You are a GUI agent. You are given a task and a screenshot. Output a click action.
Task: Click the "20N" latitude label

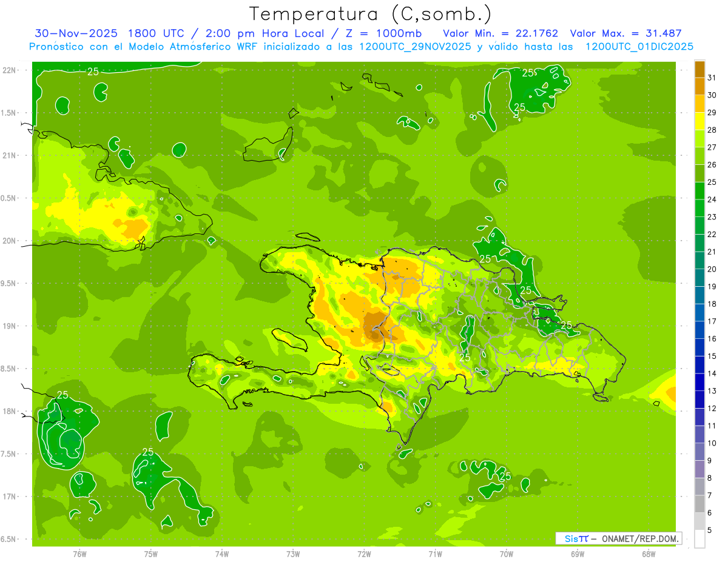coord(8,241)
